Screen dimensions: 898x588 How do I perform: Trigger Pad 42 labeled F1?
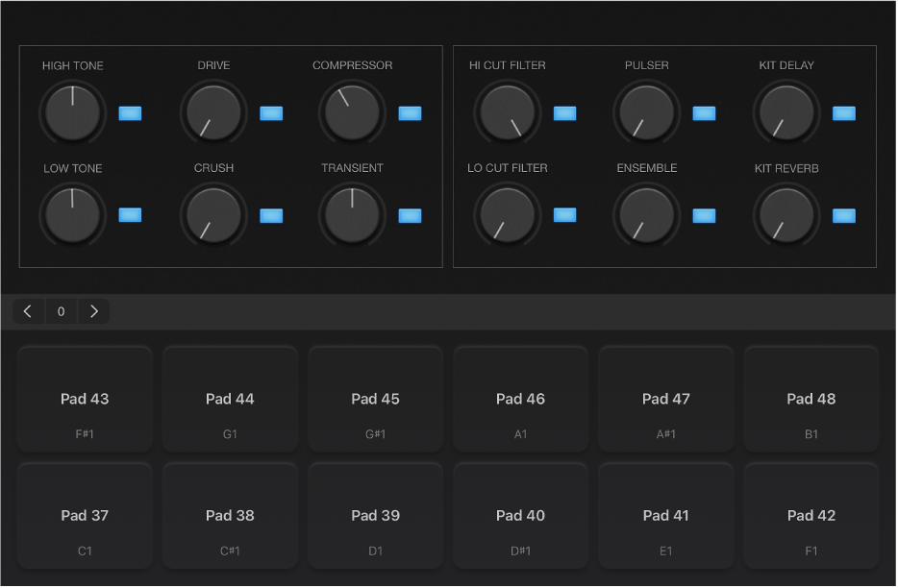pyautogui.click(x=811, y=515)
